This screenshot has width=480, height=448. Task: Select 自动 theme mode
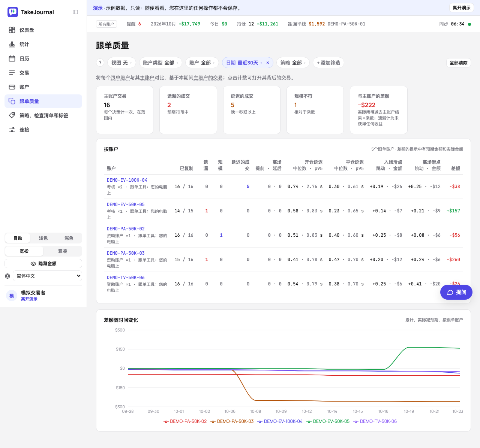(18, 238)
